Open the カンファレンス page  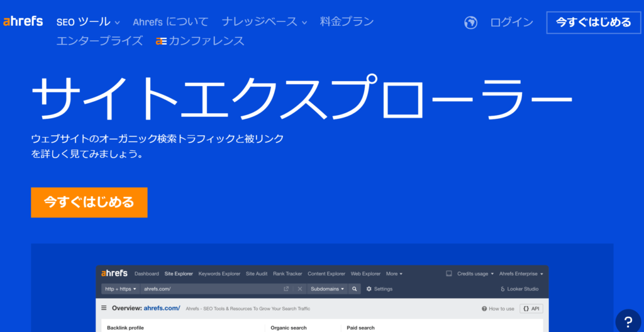pos(200,41)
